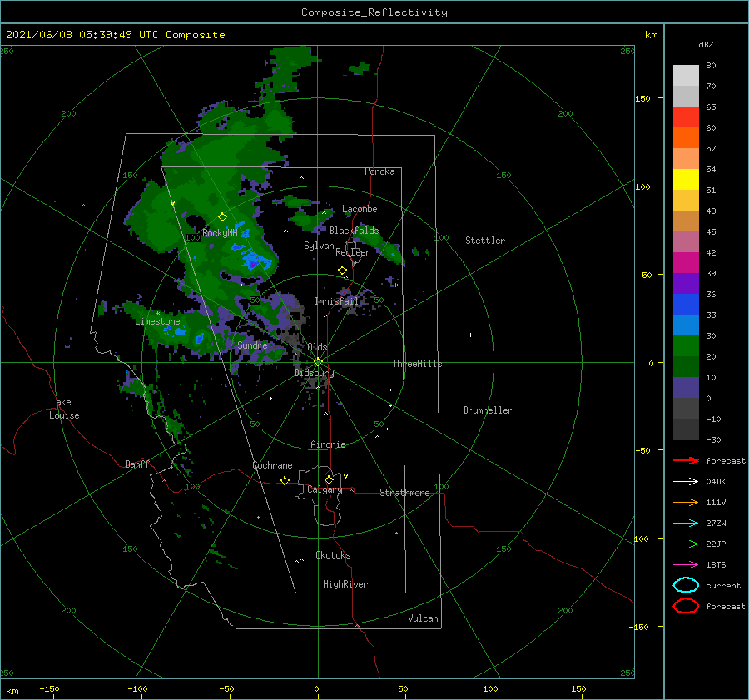Screen dimensions: 749x700
Task: Click the Cochrane label
Action: pos(272,465)
